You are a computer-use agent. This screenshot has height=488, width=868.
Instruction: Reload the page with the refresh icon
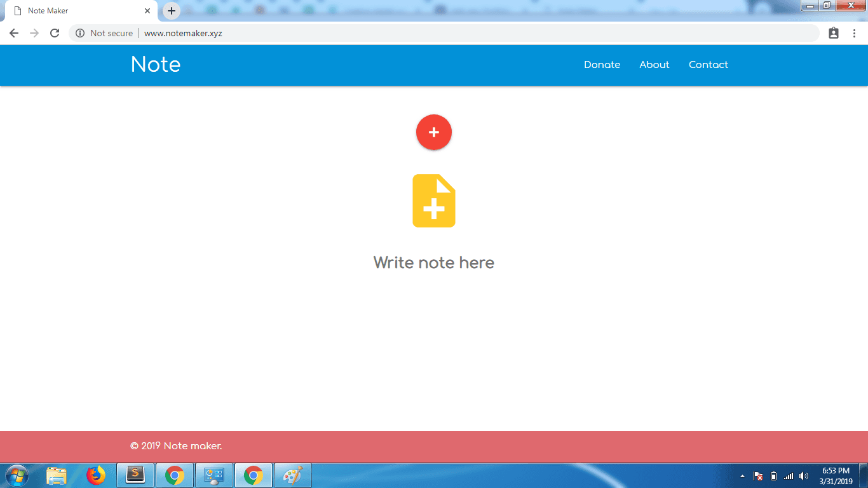click(x=55, y=33)
